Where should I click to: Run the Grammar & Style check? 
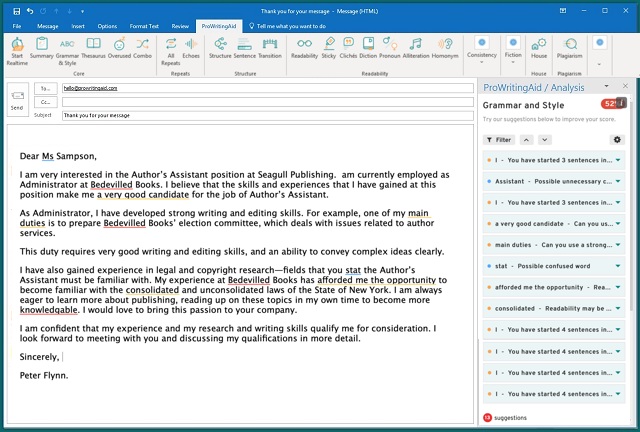point(67,51)
